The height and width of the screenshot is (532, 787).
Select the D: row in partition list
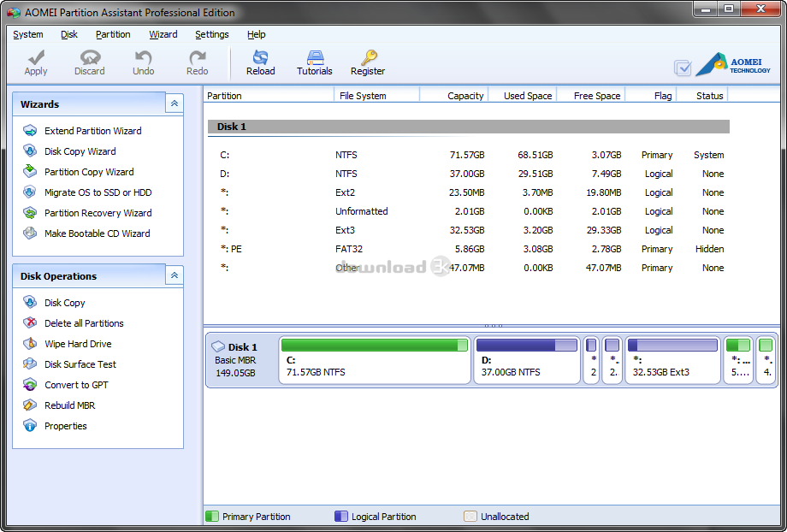(468, 174)
